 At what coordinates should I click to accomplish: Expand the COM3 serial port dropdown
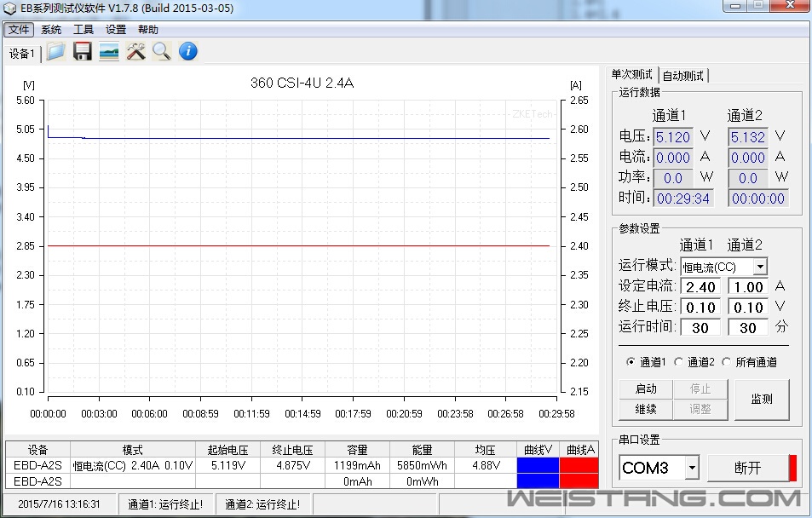[692, 469]
